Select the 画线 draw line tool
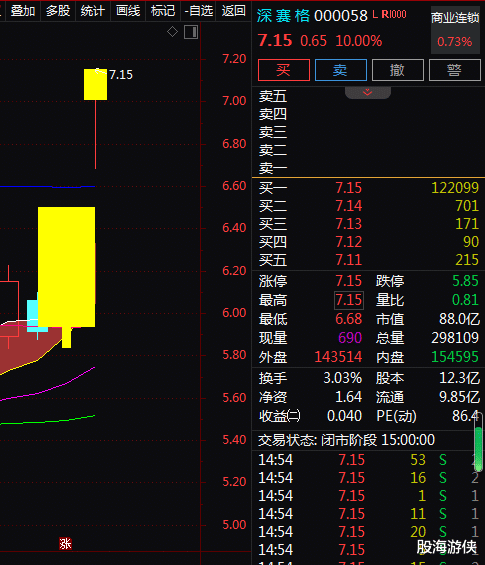This screenshot has width=485, height=565. 128,11
